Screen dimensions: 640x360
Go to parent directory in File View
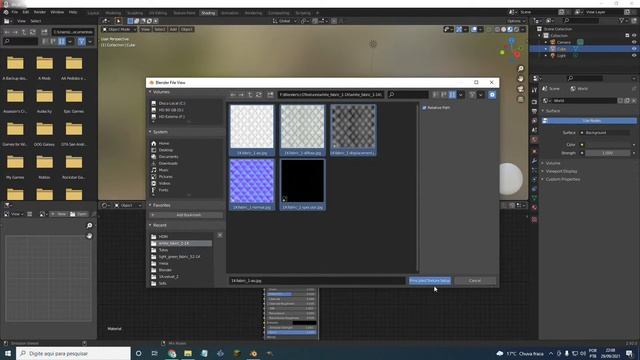coord(250,95)
